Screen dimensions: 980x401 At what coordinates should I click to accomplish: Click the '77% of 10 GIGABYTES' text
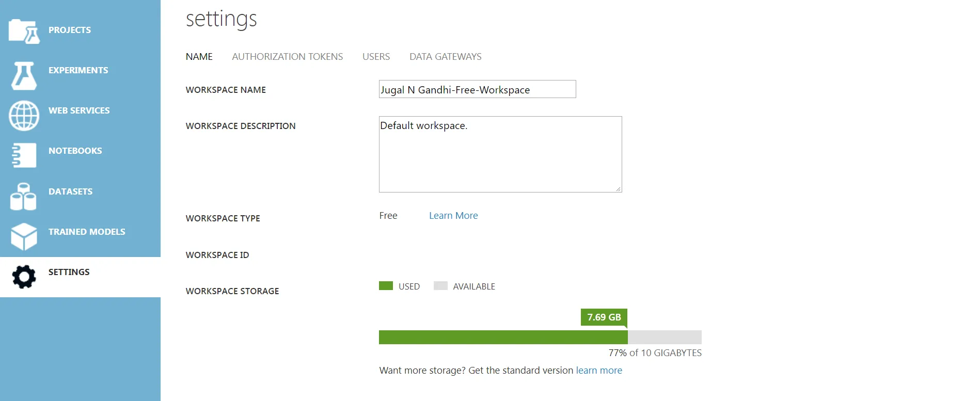[655, 353]
